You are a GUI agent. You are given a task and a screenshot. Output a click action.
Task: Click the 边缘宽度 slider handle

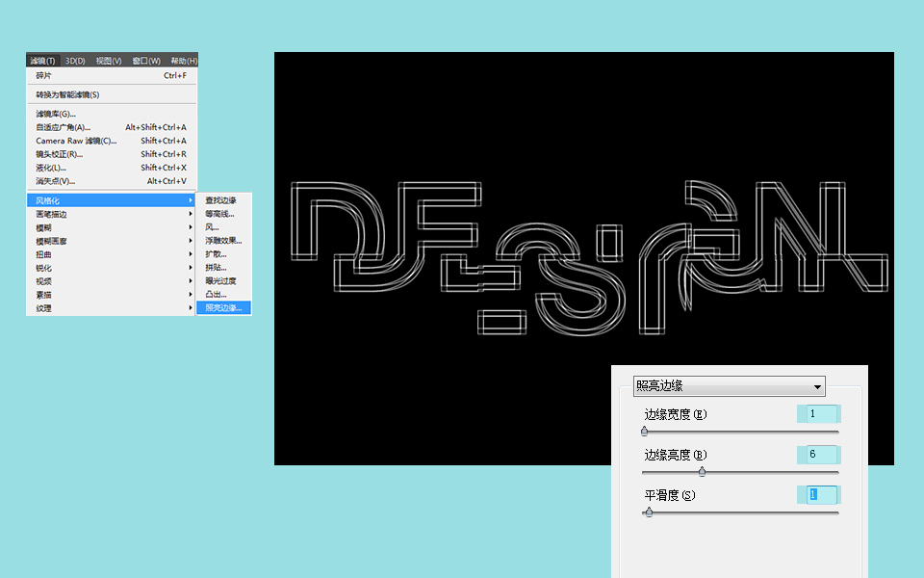coord(645,432)
